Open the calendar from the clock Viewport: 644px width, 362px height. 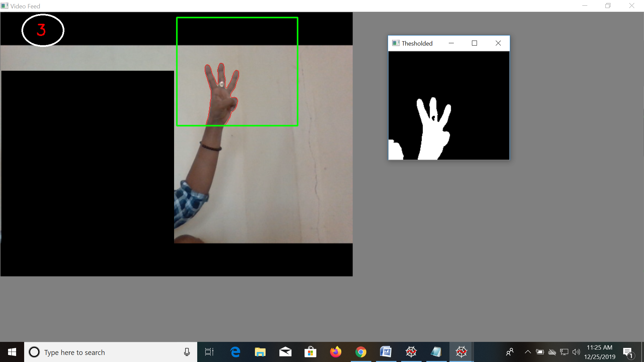click(x=599, y=352)
